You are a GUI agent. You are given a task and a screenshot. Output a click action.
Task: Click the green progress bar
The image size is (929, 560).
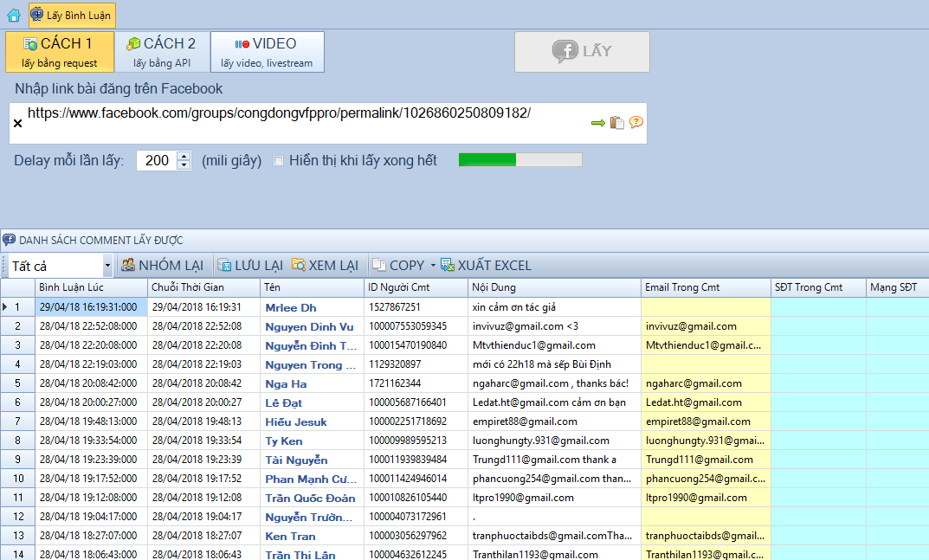pos(520,160)
